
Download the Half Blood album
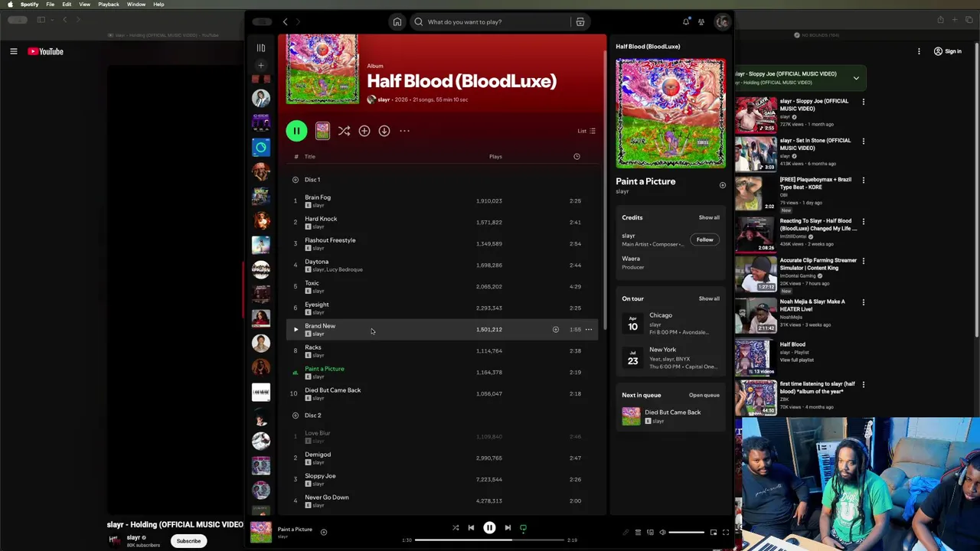click(x=384, y=131)
